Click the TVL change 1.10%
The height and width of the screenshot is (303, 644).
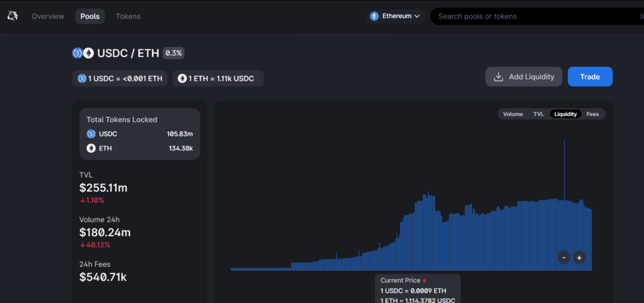click(x=92, y=201)
